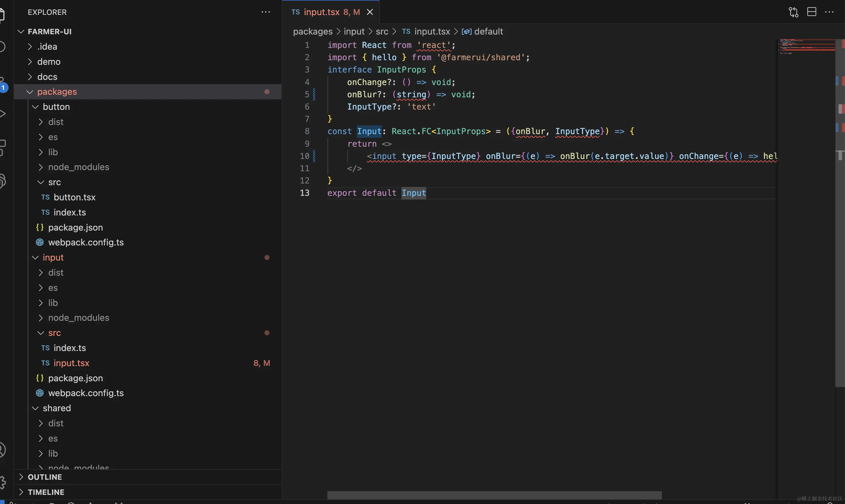Image resolution: width=845 pixels, height=504 pixels.
Task: Click input.tsx in the breadcrumb
Action: (426, 32)
